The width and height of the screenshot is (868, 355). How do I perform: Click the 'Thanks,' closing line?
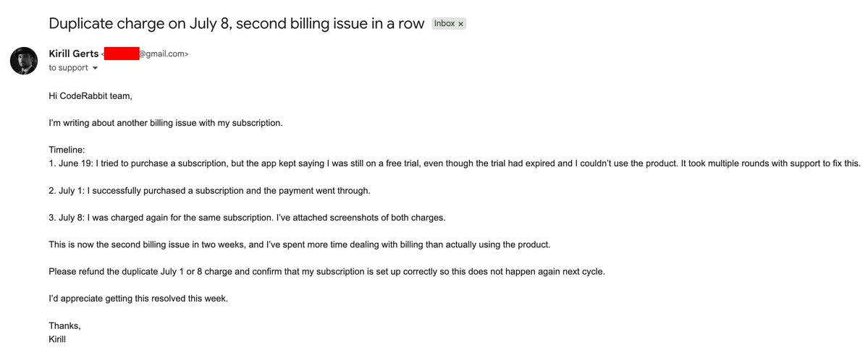click(x=64, y=325)
